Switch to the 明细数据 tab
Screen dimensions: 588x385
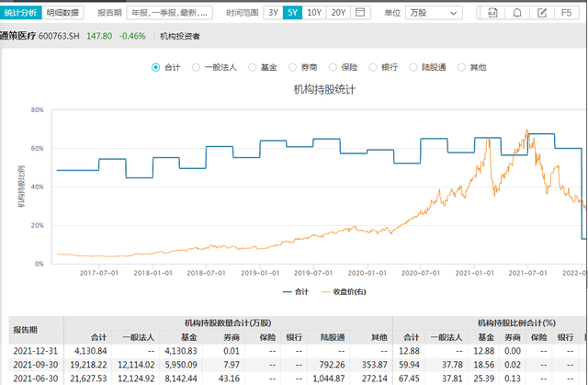click(x=62, y=14)
